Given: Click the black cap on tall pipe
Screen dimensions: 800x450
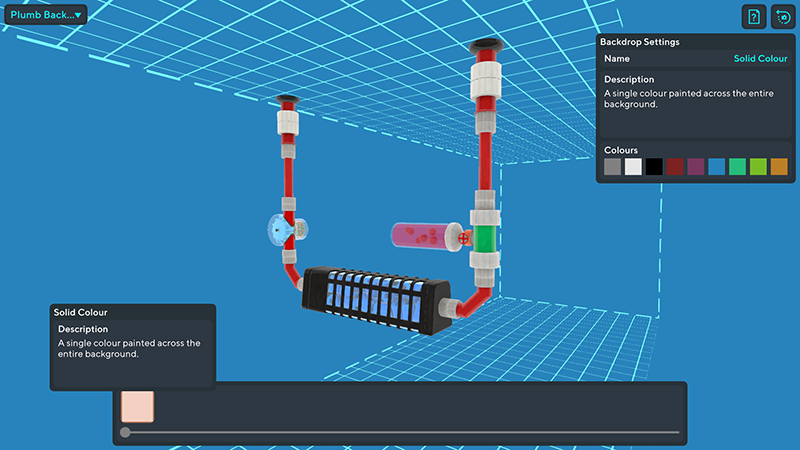Looking at the screenshot, I should point(486,43).
